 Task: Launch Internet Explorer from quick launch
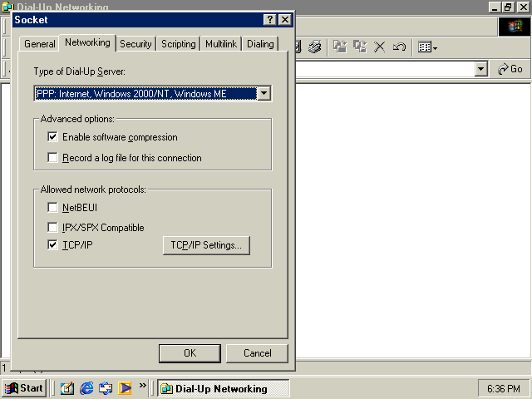[86, 388]
